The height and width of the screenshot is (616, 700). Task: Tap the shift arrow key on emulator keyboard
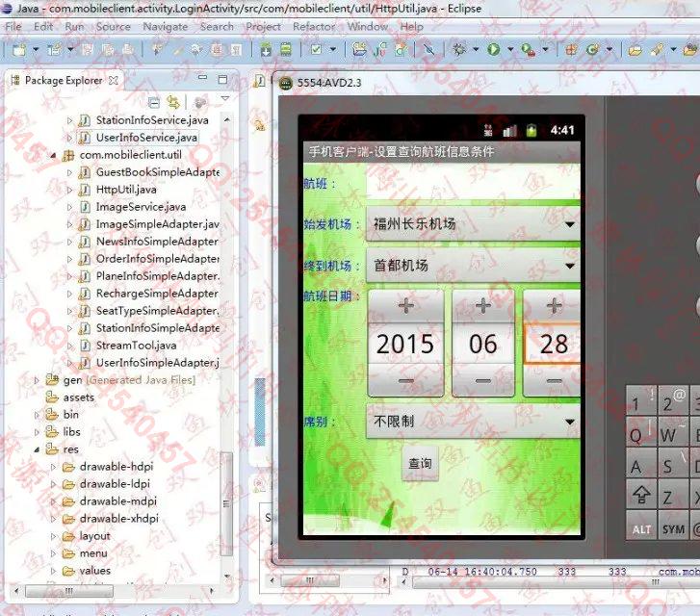[641, 494]
